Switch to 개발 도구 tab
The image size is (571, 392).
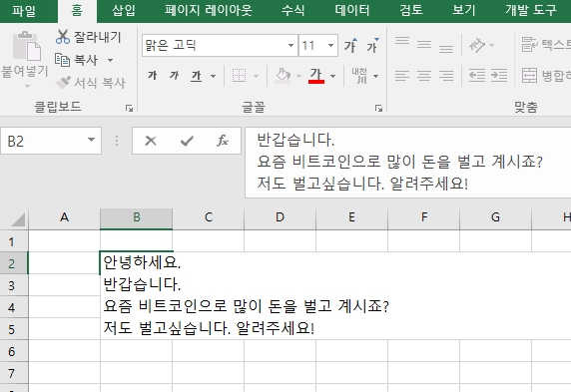click(x=530, y=10)
